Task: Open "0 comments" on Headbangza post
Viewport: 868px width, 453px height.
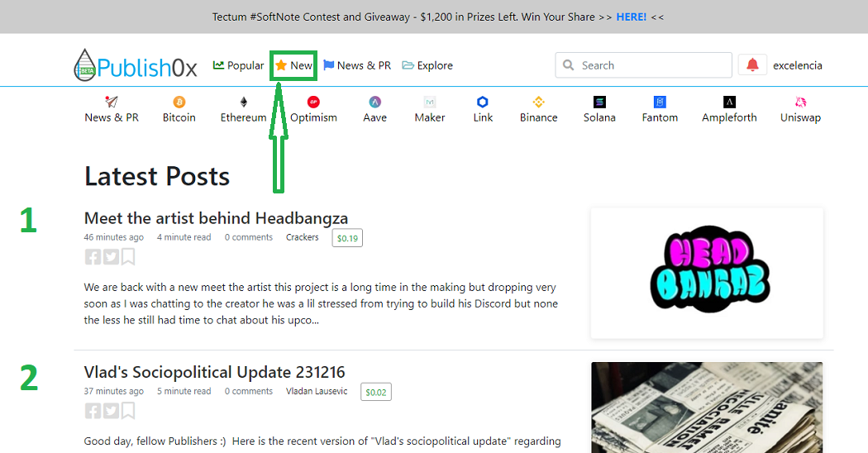Action: tap(249, 237)
